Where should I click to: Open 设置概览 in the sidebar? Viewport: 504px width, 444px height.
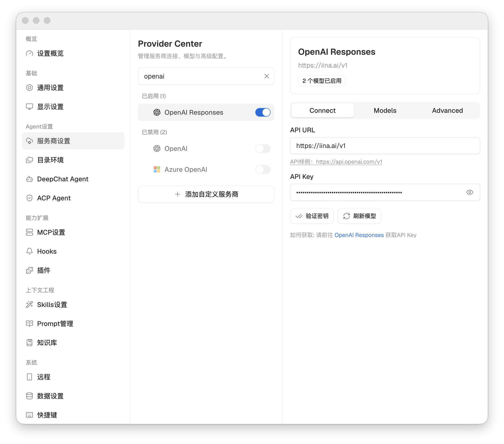[73, 53]
